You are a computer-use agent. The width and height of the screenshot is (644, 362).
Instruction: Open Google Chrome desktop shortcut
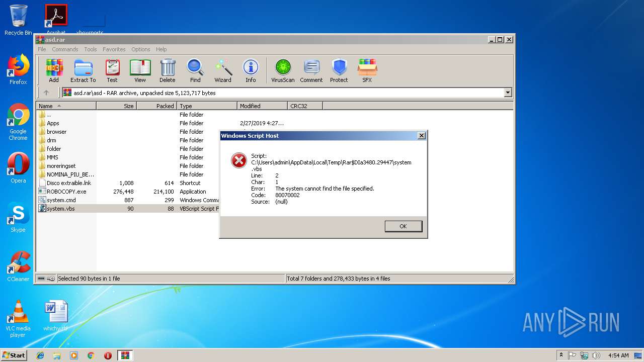point(18,122)
